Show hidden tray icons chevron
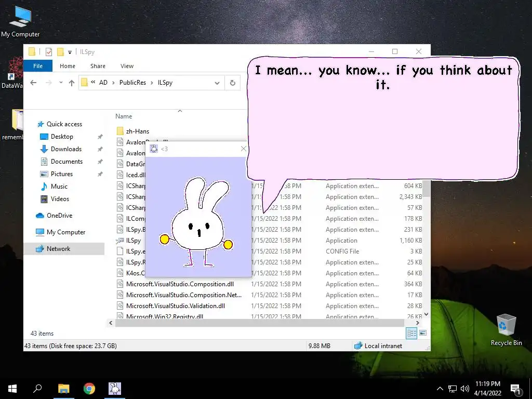The width and height of the screenshot is (532, 399). click(x=440, y=389)
